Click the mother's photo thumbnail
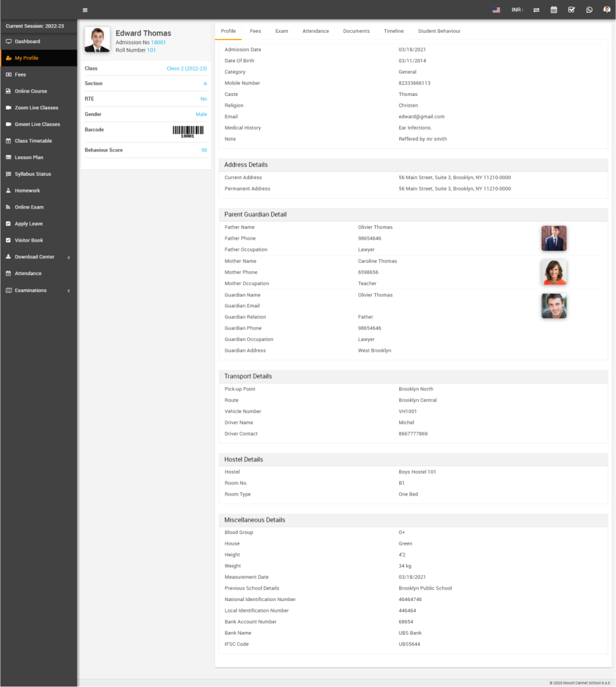 [554, 272]
